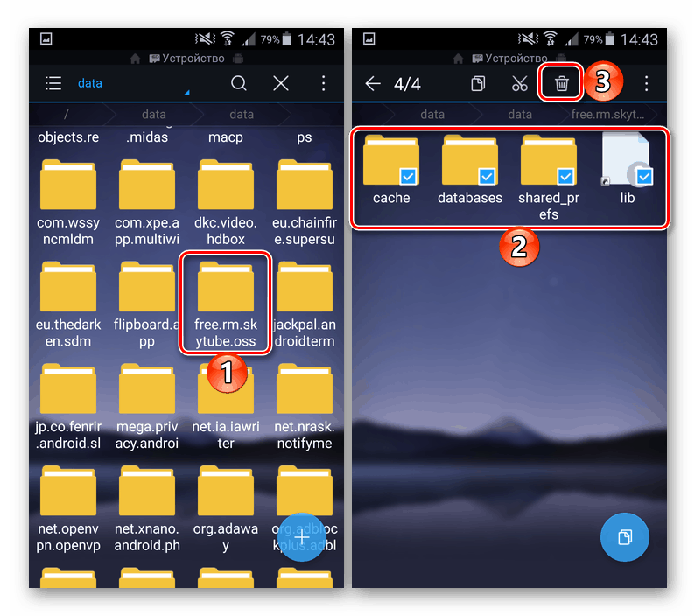The width and height of the screenshot is (695, 616).
Task: Tap 'Устройство' device label in left screen
Action: click(x=193, y=59)
